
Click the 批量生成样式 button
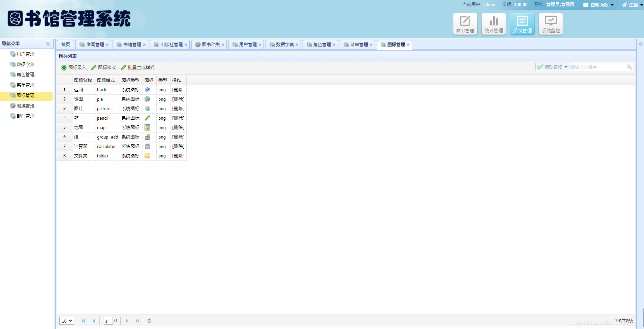tap(137, 67)
